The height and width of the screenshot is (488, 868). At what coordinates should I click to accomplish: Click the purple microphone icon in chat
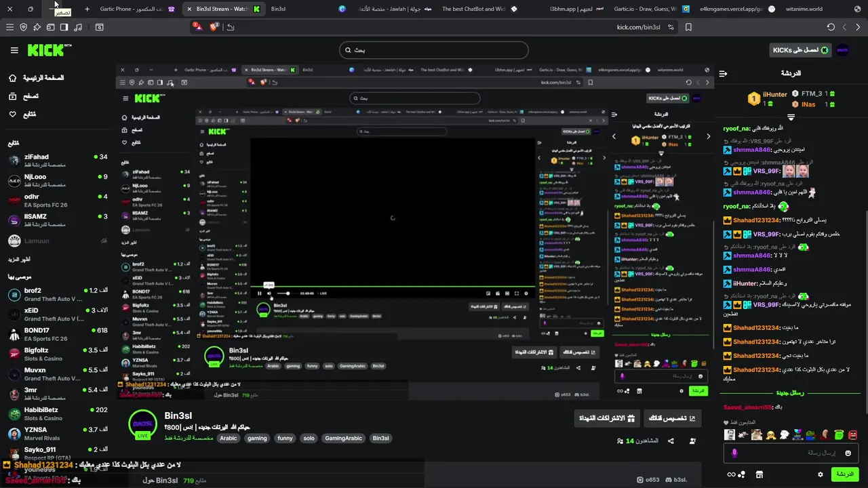point(734,453)
